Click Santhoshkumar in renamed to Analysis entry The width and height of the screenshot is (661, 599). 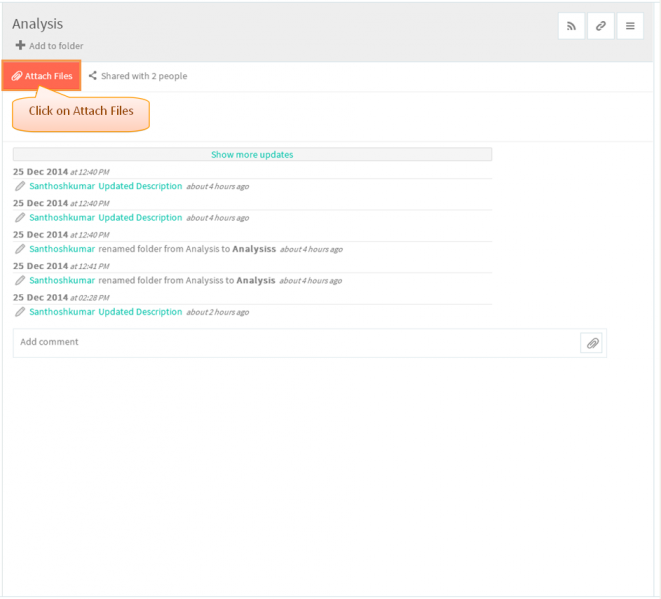[x=62, y=280]
